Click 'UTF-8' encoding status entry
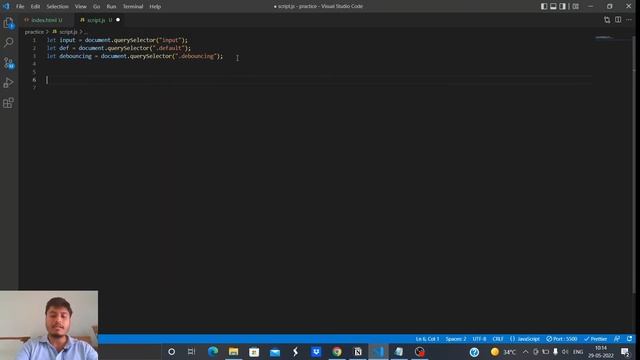Screen dimensions: 640x360 [x=479, y=339]
